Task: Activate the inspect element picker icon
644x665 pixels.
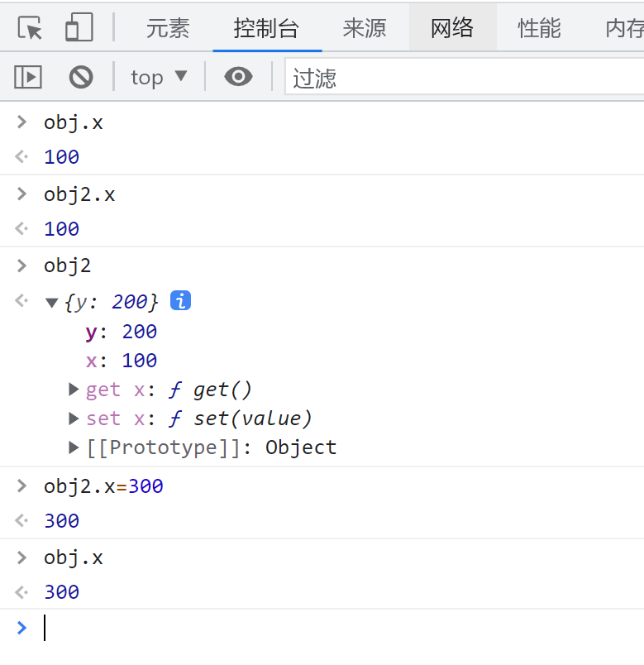Action: [30, 28]
